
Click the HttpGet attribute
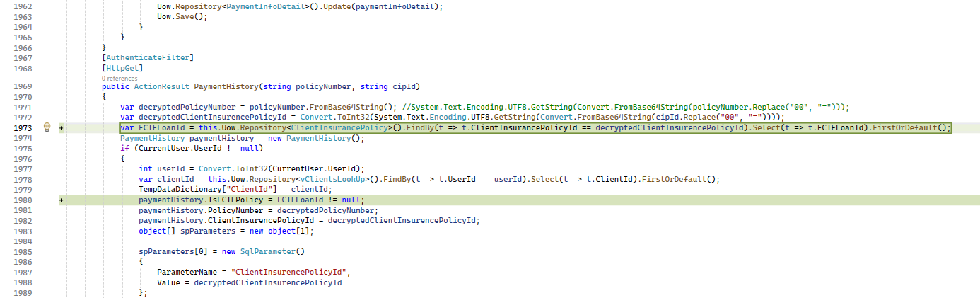click(x=123, y=68)
